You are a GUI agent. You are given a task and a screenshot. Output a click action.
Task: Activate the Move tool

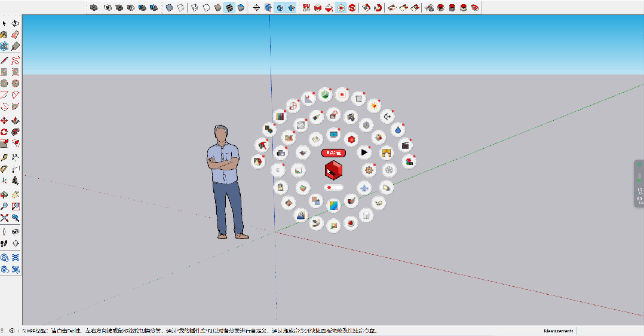4,121
